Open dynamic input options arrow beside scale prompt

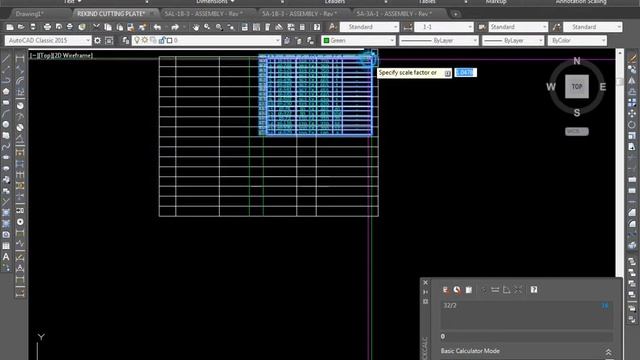click(x=447, y=73)
